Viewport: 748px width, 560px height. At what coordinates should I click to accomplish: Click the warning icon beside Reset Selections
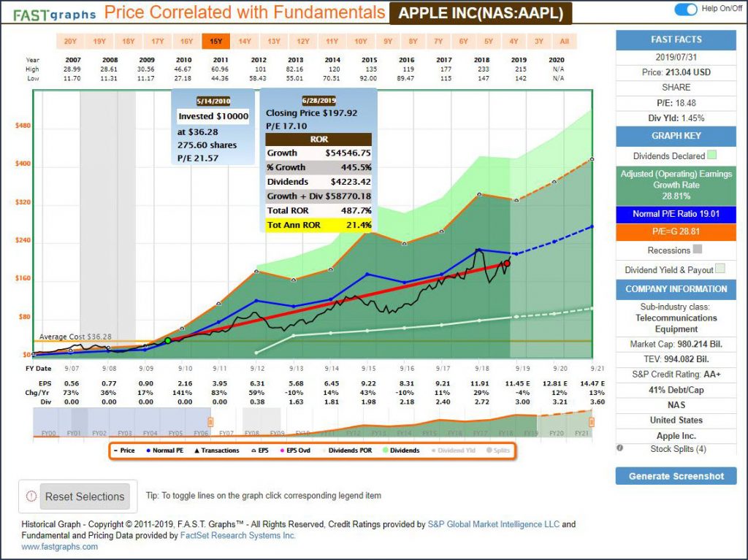(31, 496)
